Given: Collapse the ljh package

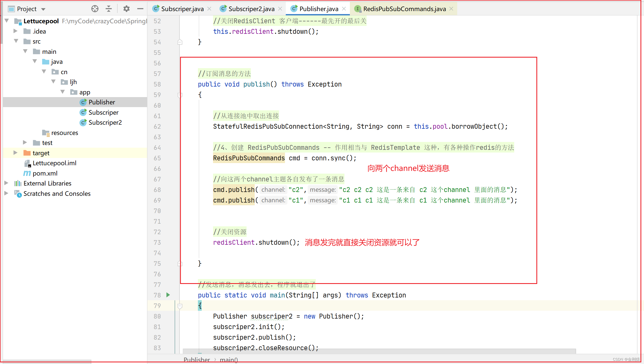Looking at the screenshot, I should pyautogui.click(x=54, y=82).
